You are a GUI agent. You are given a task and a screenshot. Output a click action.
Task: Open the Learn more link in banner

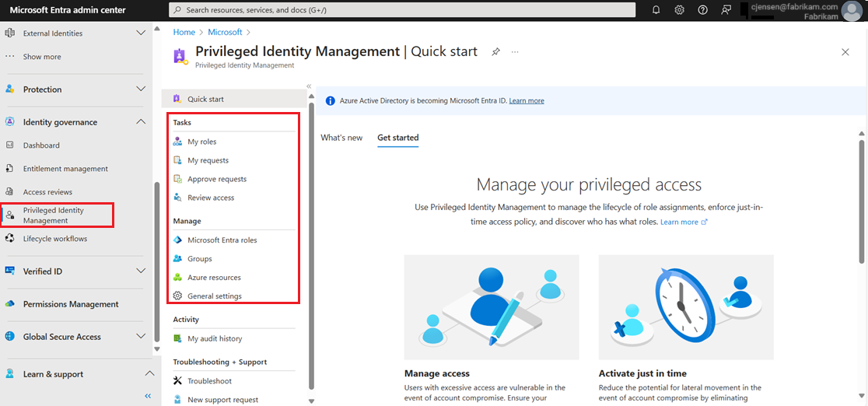pos(527,101)
